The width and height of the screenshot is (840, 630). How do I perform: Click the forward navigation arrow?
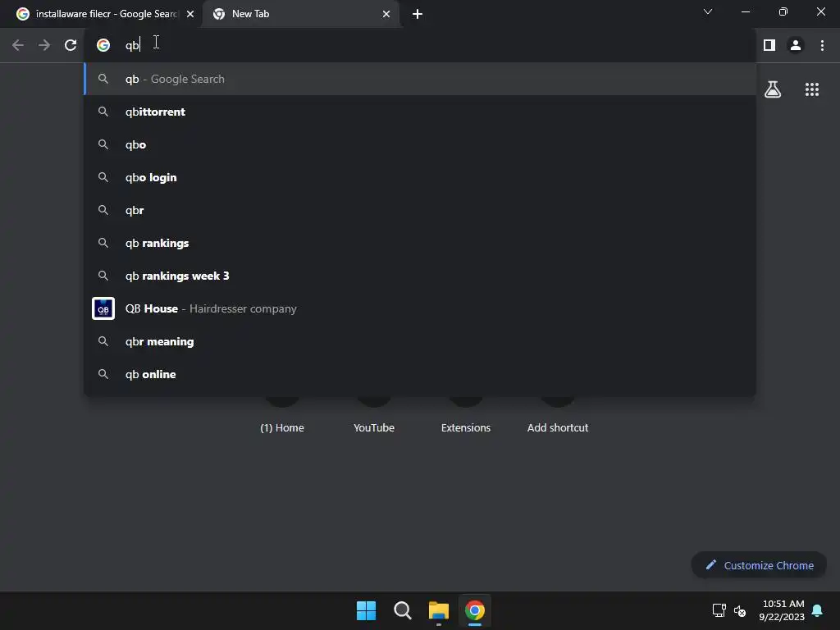pos(44,45)
